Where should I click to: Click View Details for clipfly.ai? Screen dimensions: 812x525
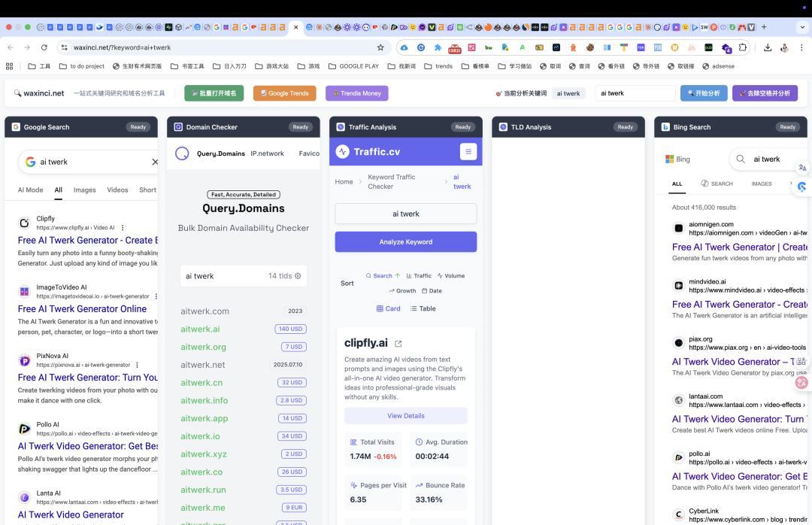(405, 416)
